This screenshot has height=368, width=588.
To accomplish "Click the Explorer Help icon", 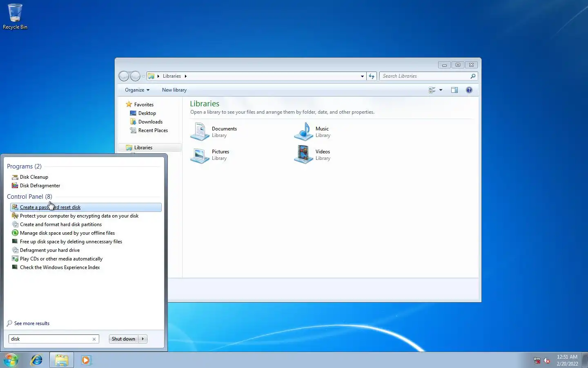I will (469, 90).
